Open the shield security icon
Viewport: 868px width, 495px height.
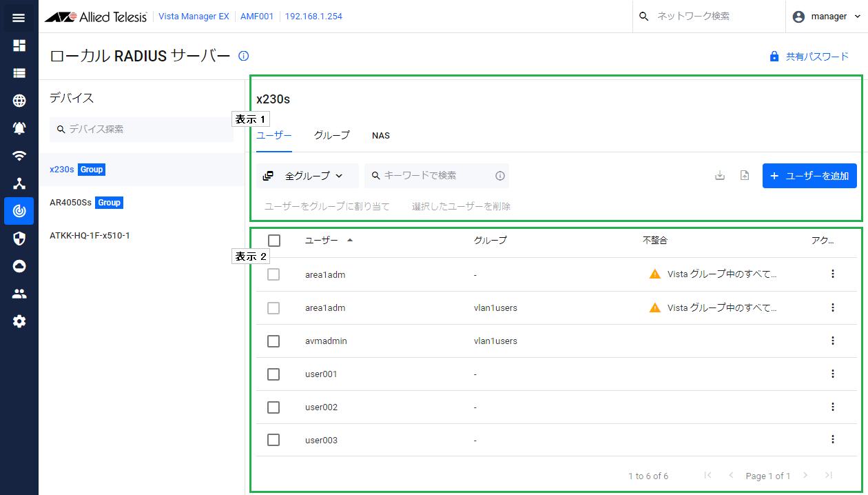pos(19,239)
